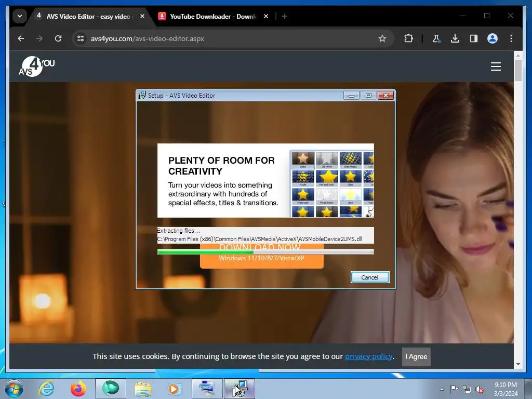Viewport: 532px width, 399px height.
Task: Click the Glass Mosaic effect thumbnail
Action: [x=351, y=160]
